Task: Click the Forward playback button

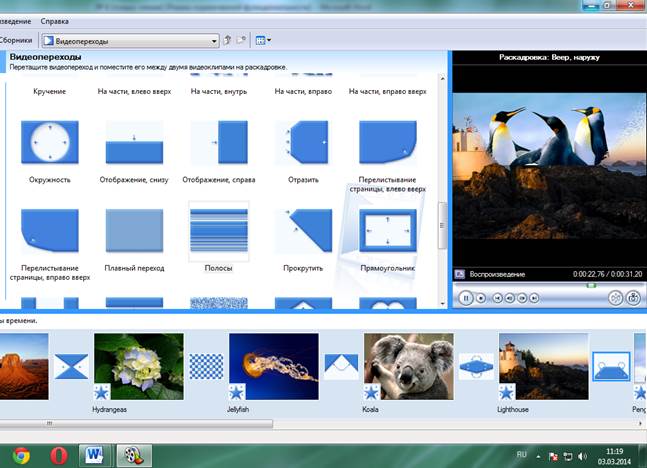Action: [534, 298]
